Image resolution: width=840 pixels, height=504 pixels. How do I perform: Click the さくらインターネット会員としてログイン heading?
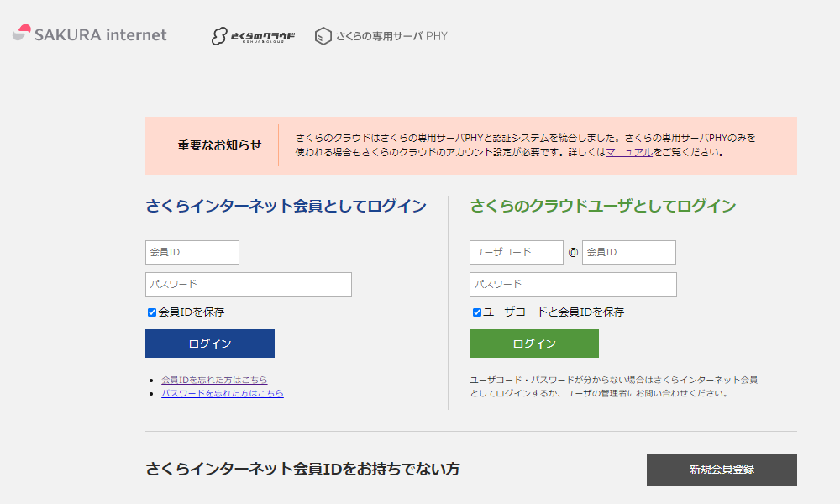pyautogui.click(x=286, y=206)
